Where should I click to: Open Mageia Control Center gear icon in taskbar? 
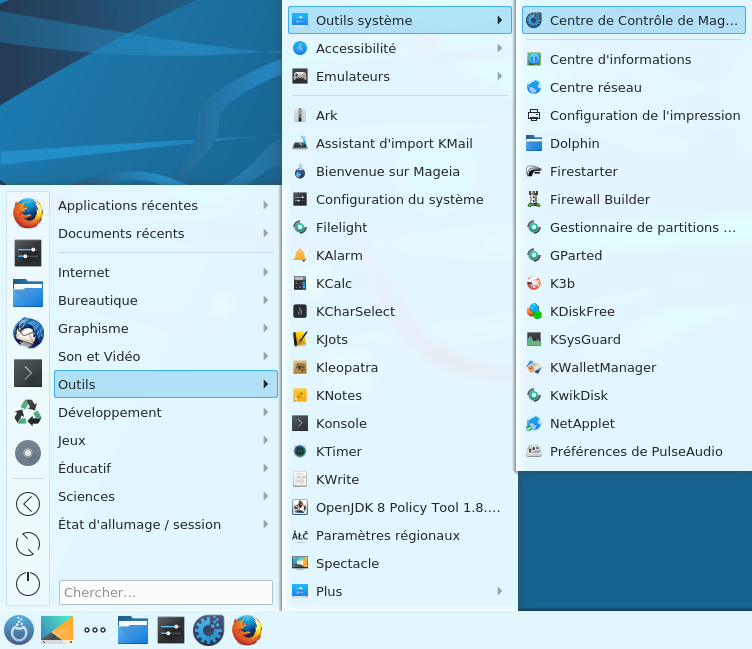(x=209, y=630)
